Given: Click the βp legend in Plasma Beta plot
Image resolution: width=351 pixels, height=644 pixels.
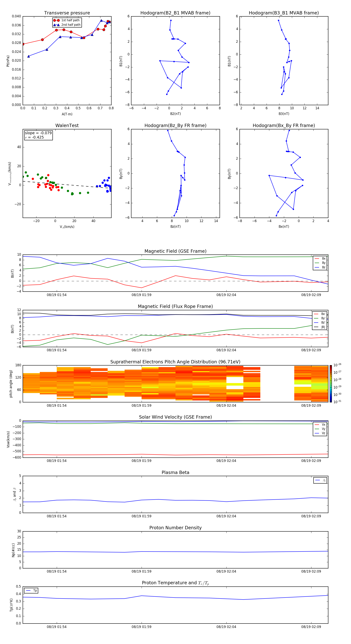Looking at the screenshot, I should click(320, 480).
